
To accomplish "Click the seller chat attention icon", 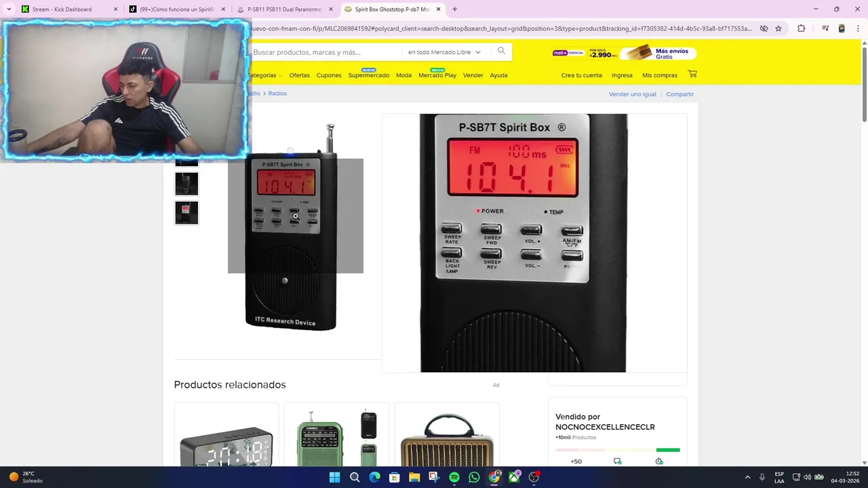I will [617, 462].
